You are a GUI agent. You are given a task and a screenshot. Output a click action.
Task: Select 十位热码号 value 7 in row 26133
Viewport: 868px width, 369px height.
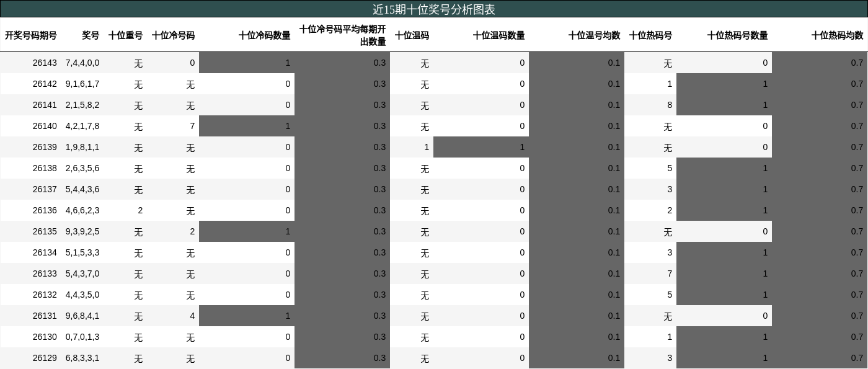coord(670,273)
